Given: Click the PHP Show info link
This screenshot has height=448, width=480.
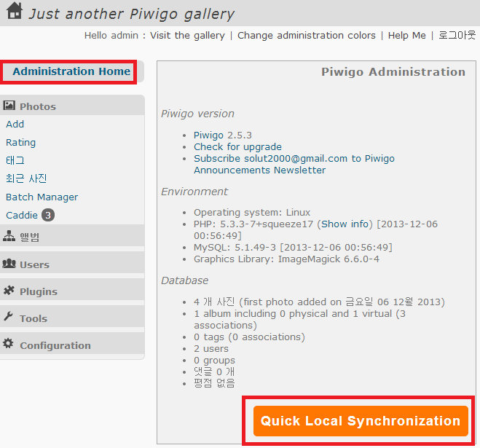Looking at the screenshot, I should pos(345,224).
